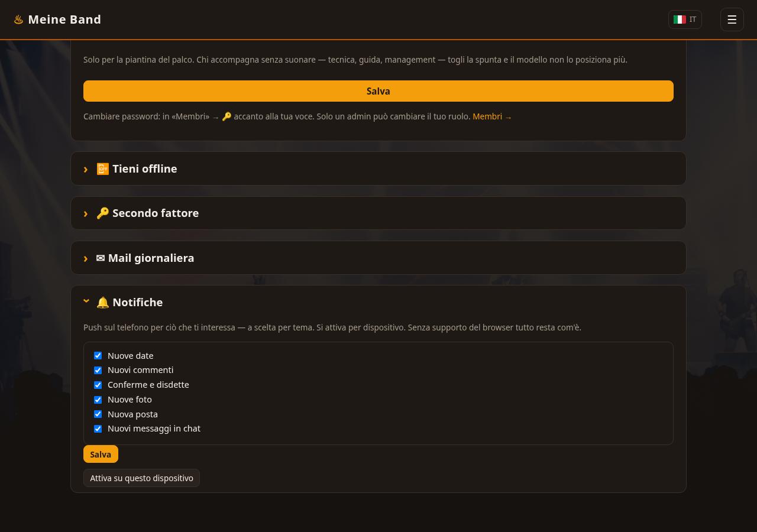Image resolution: width=757 pixels, height=532 pixels.
Task: Click the Tieni offline heading text
Action: coord(145,169)
